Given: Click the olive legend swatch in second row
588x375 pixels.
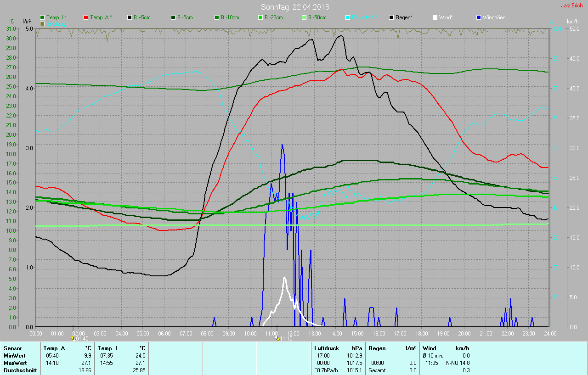Looking at the screenshot, I should point(42,23).
